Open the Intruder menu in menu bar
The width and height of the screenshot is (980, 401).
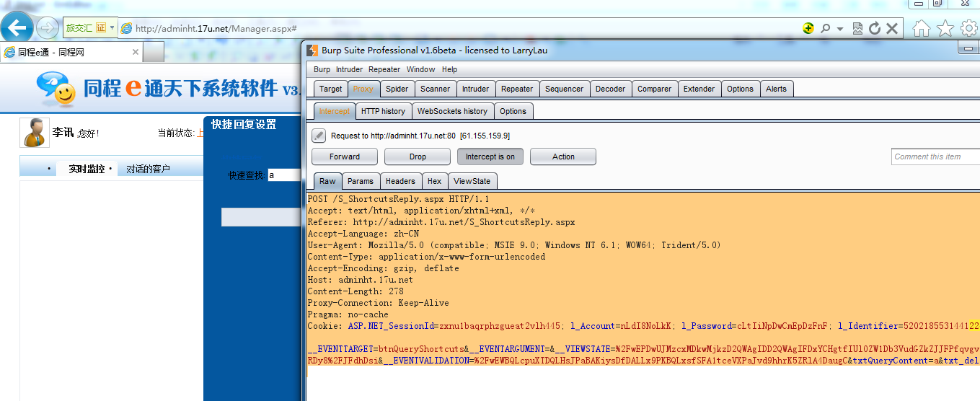[x=349, y=69]
